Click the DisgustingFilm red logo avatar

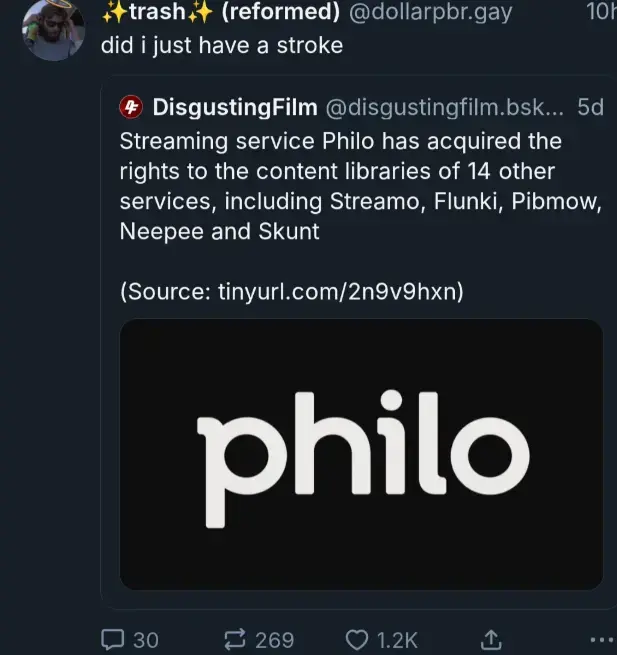(132, 107)
